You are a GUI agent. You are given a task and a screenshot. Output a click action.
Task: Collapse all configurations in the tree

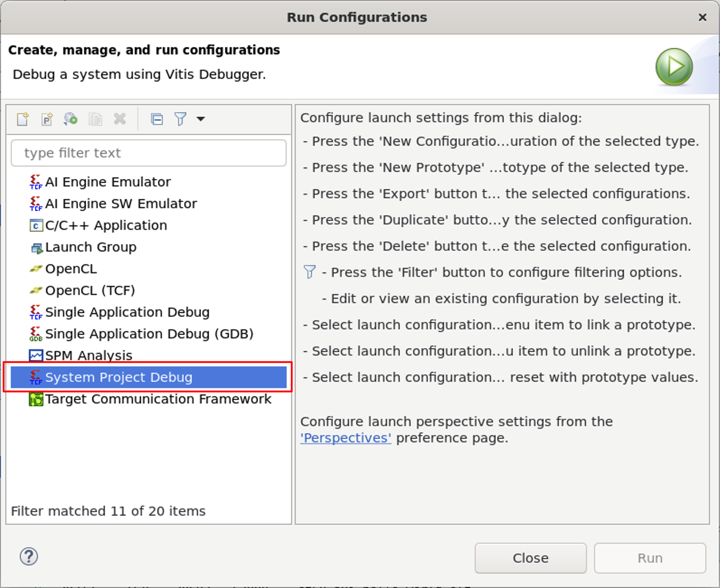pos(156,119)
